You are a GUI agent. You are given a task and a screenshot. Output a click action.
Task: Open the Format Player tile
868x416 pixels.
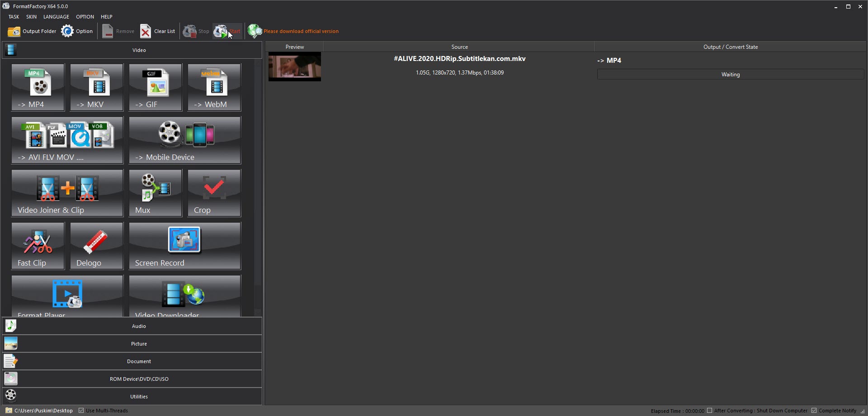[67, 296]
